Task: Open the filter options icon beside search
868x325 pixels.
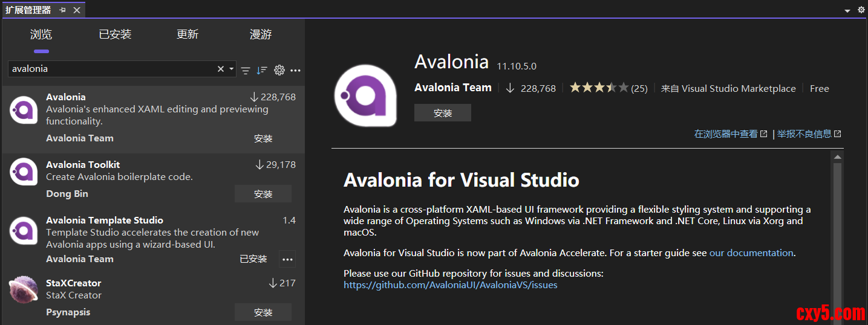Action: [246, 70]
